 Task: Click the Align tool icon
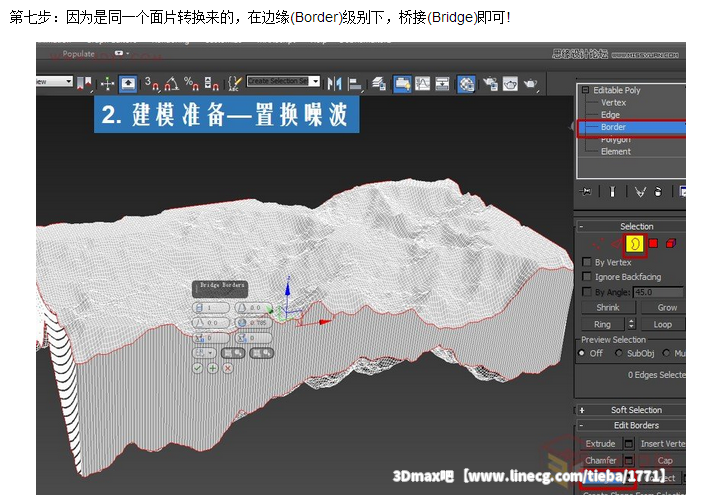[355, 84]
